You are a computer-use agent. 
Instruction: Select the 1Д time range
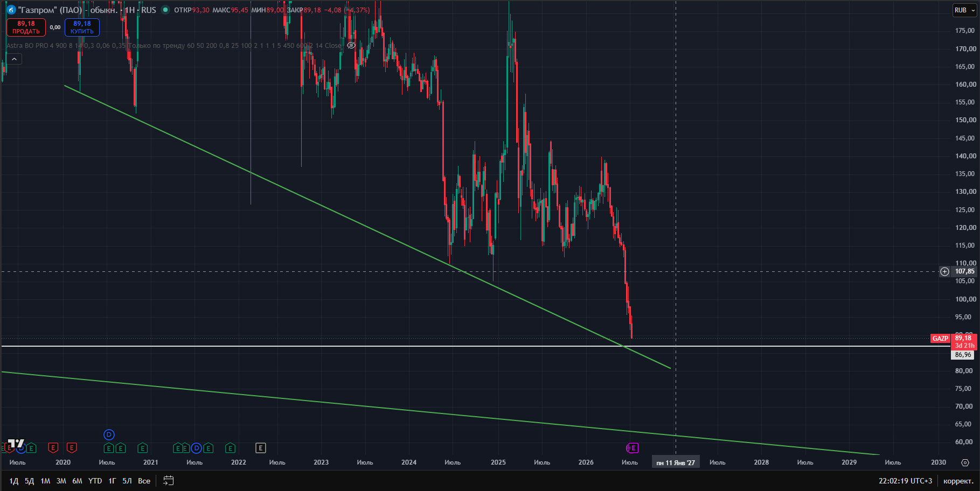(13, 481)
